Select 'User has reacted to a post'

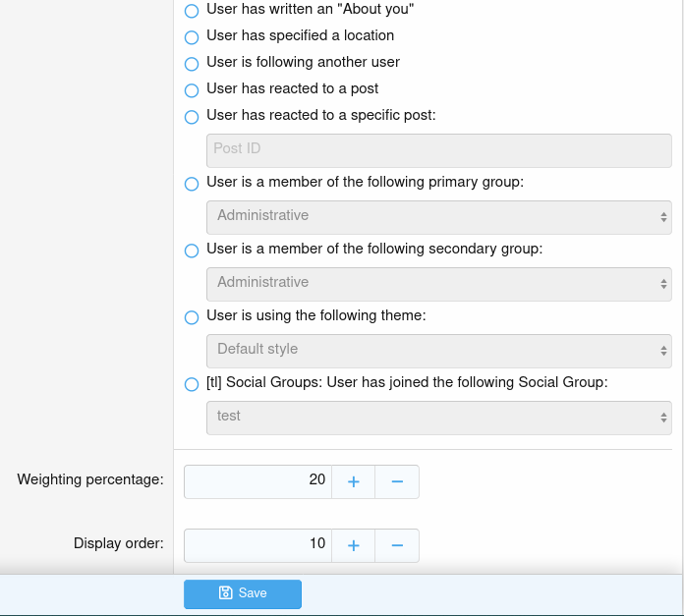192,90
